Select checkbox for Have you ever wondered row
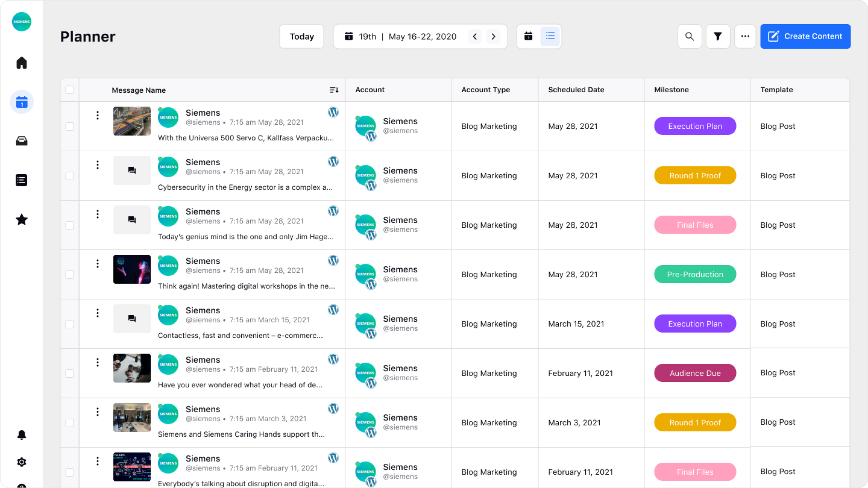 point(70,373)
